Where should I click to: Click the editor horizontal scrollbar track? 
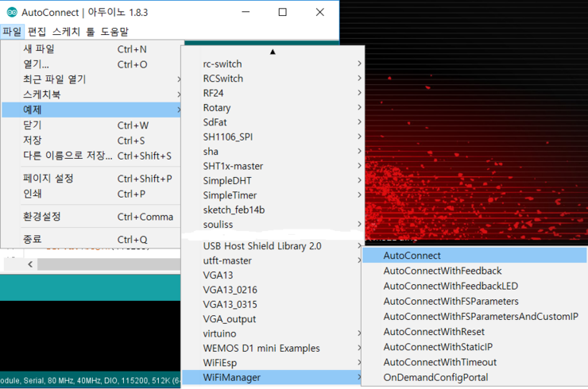click(109, 264)
